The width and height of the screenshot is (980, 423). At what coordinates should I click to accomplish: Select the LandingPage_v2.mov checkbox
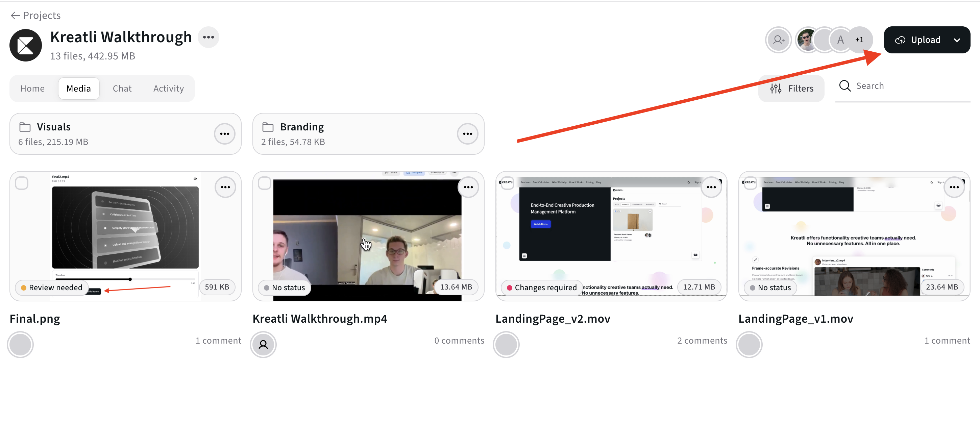pyautogui.click(x=507, y=183)
